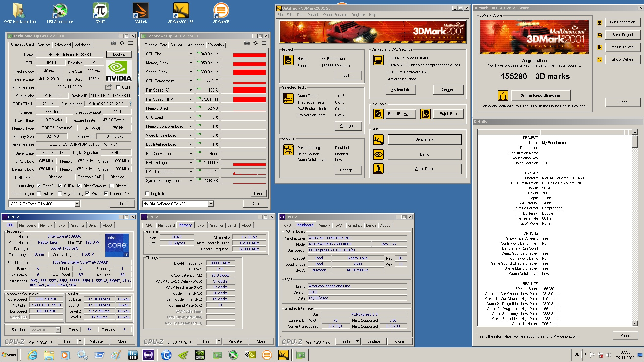Open SPD tab in CPU-Z CPU window
Viewport: 644px width, 362px height.
(61, 225)
